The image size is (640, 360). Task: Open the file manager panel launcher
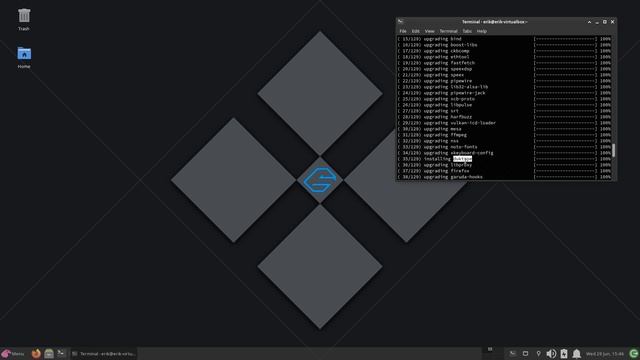[49, 353]
